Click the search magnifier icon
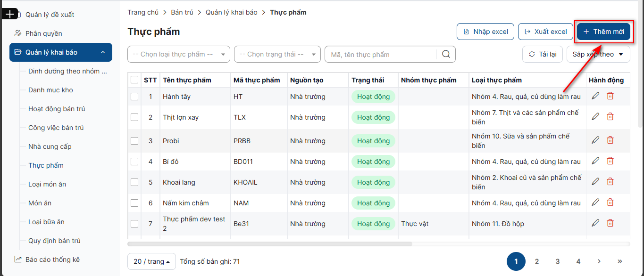This screenshot has height=276, width=644. pyautogui.click(x=446, y=54)
